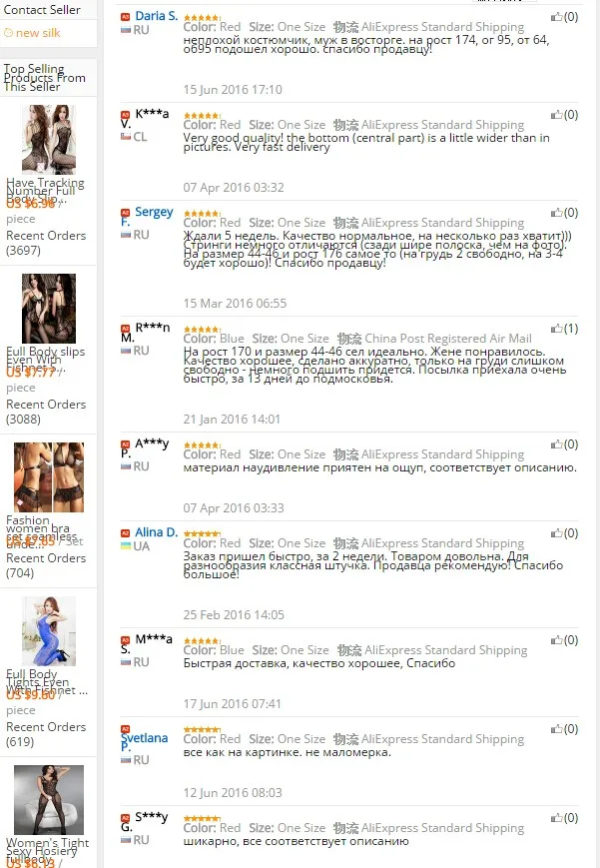
Task: Open Women's Tight Sexy Hosiery product title
Action: point(48,850)
